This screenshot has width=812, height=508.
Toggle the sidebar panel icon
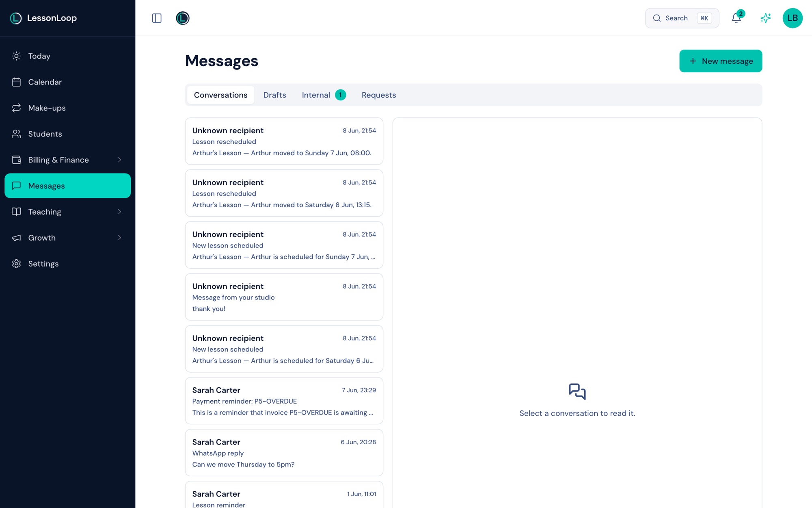click(157, 18)
